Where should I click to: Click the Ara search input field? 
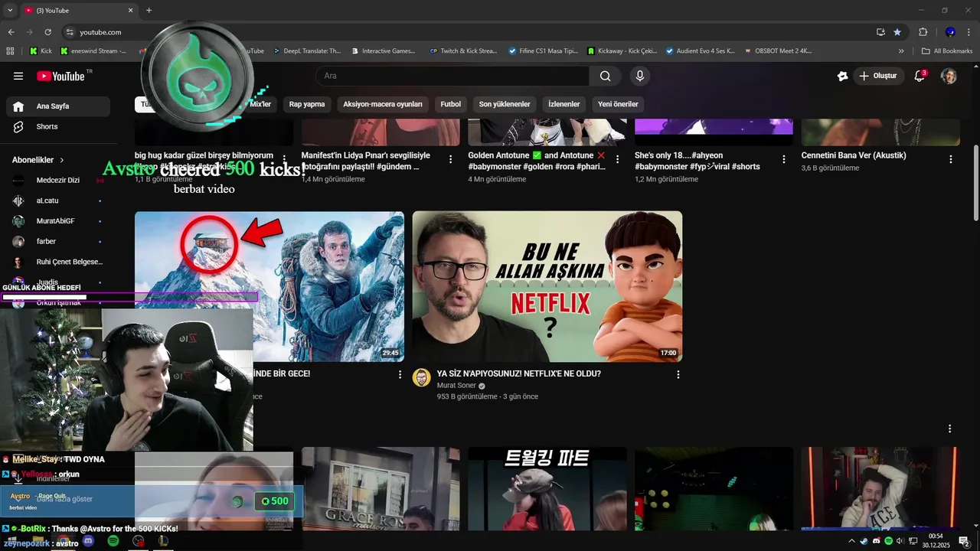(x=452, y=76)
